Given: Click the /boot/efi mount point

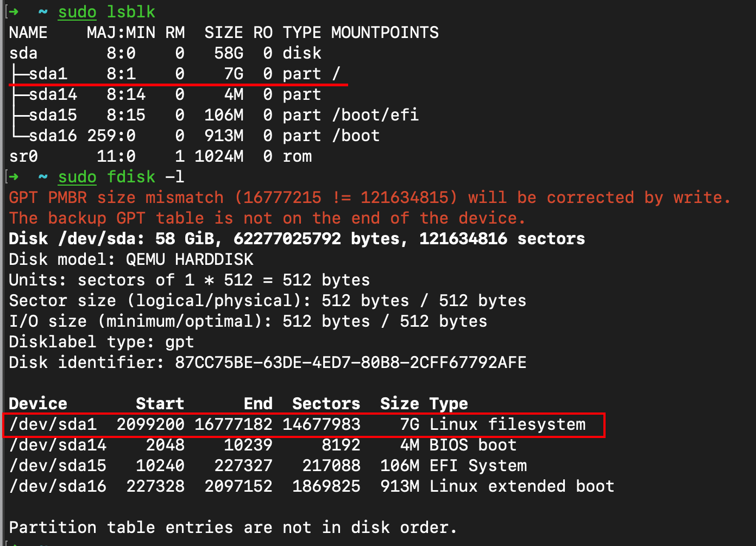Looking at the screenshot, I should (x=375, y=115).
